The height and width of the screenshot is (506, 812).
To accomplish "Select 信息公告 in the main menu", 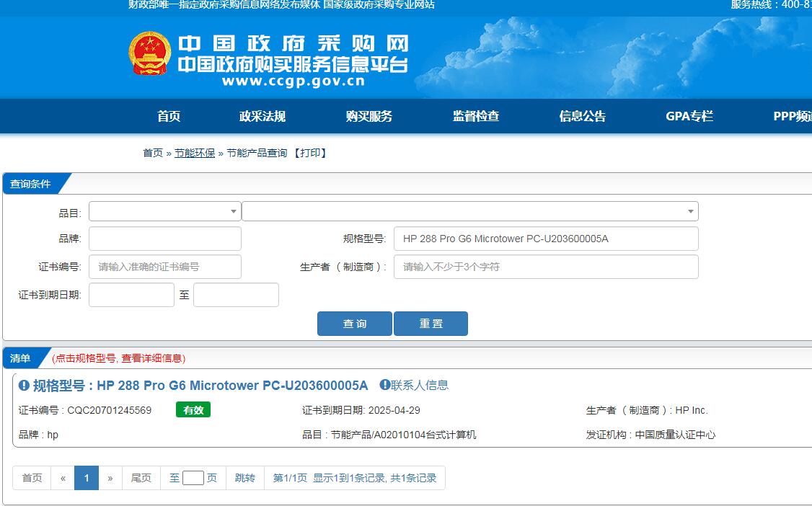I will tap(583, 117).
